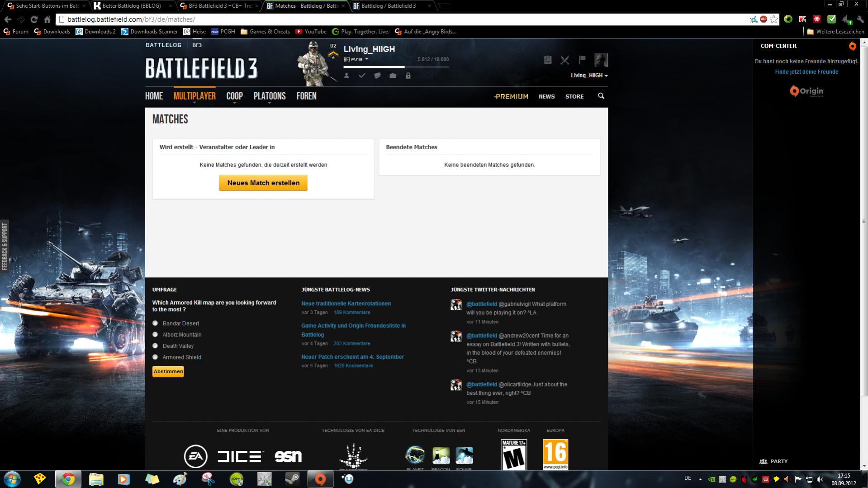Select the Armored Shield poll option
The image size is (868, 488).
point(155,357)
